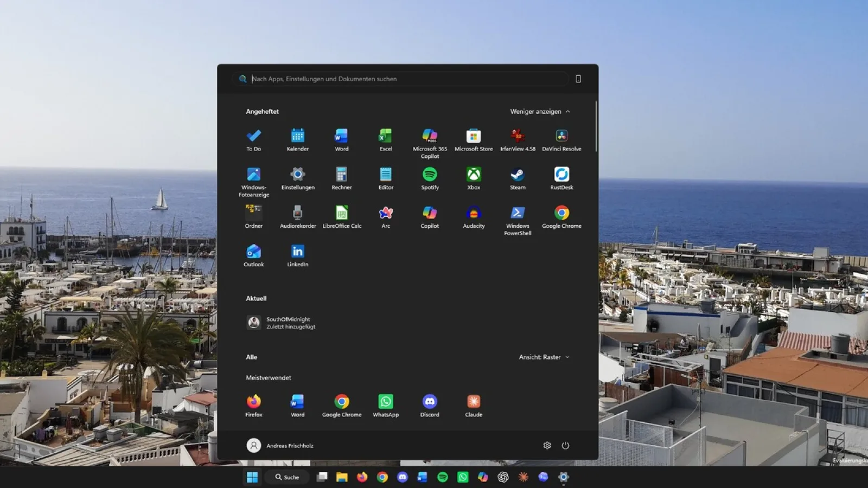Open recently added SouthOfMidnight
The width and height of the screenshot is (868, 488).
[x=281, y=323]
